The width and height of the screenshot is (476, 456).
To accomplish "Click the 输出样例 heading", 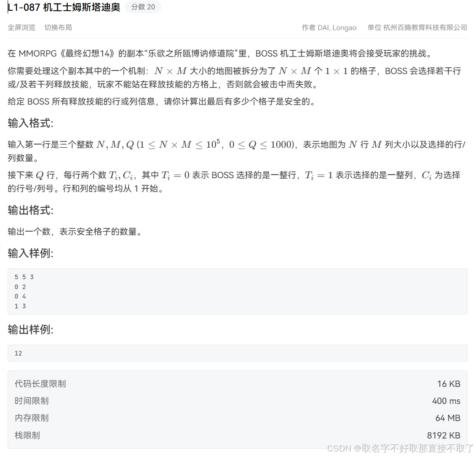I will tap(26, 330).
